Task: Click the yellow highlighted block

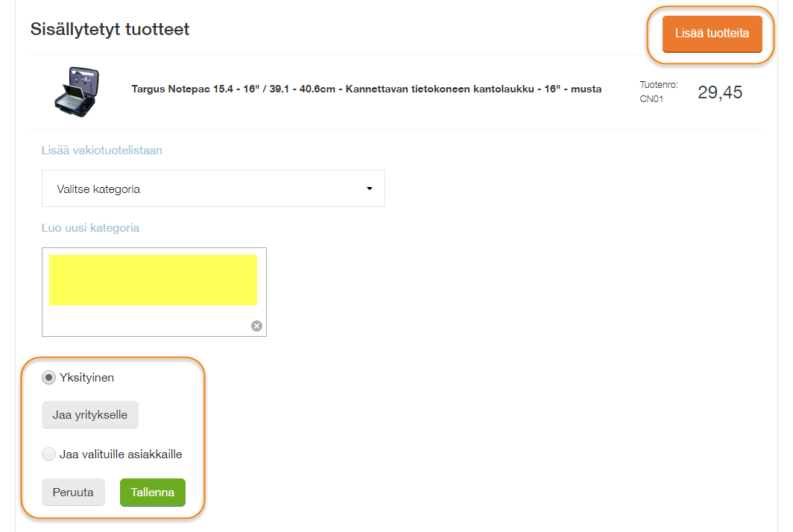Action: (x=153, y=279)
